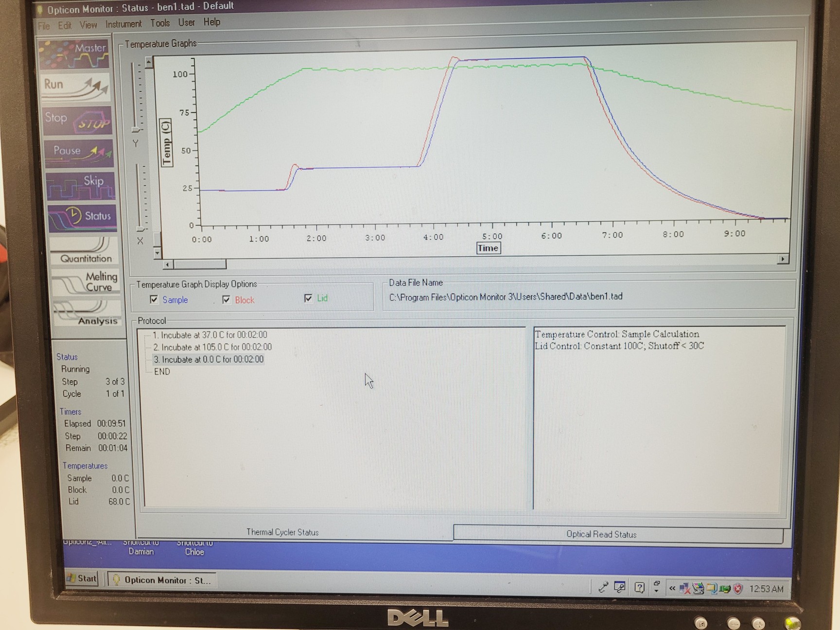Click the Opticon Monitor title bar icon

pyautogui.click(x=40, y=9)
